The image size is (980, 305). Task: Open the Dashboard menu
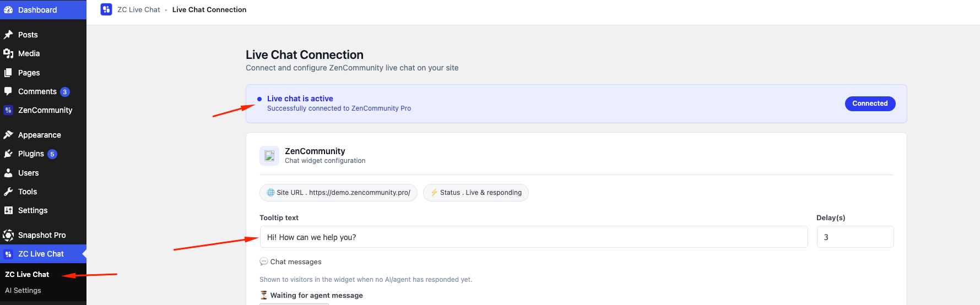(x=43, y=10)
